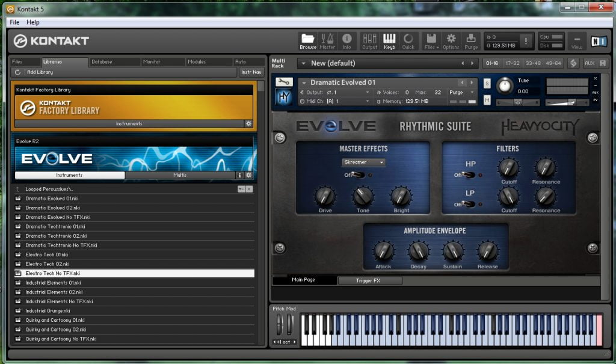Mute the instrument with M button
This screenshot has height=364, width=616.
coord(487,100)
